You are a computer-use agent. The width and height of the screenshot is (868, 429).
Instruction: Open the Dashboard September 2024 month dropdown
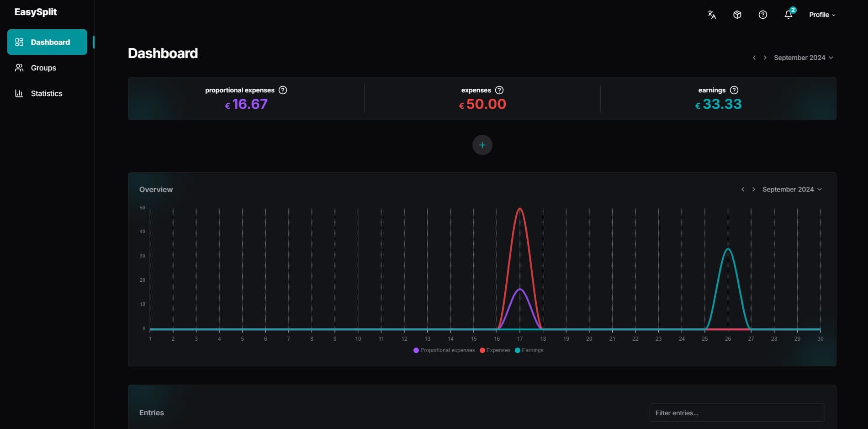804,58
